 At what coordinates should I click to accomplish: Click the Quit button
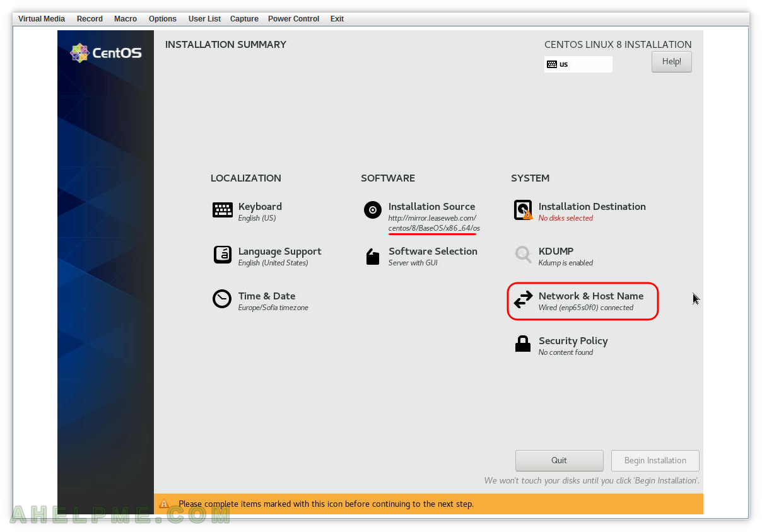[559, 460]
